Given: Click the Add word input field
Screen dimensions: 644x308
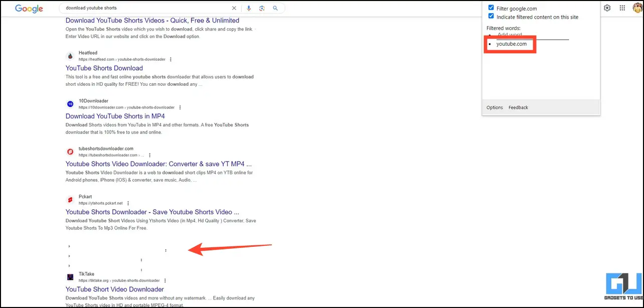Looking at the screenshot, I should coord(533,36).
